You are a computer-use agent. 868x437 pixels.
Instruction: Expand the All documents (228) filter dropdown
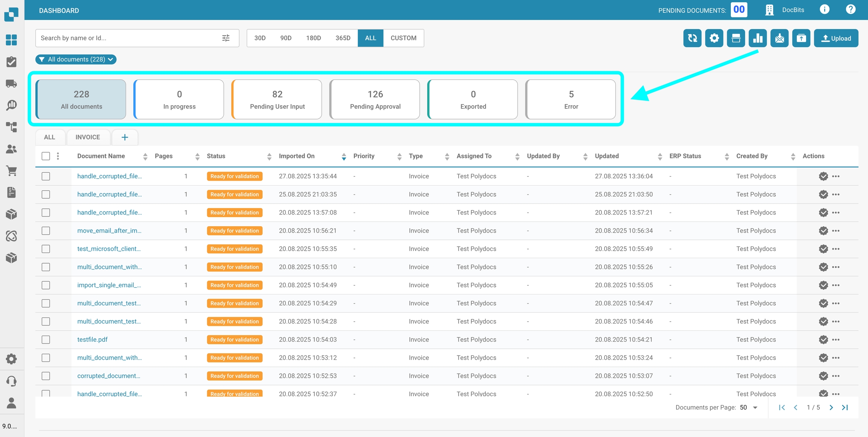[x=76, y=60]
